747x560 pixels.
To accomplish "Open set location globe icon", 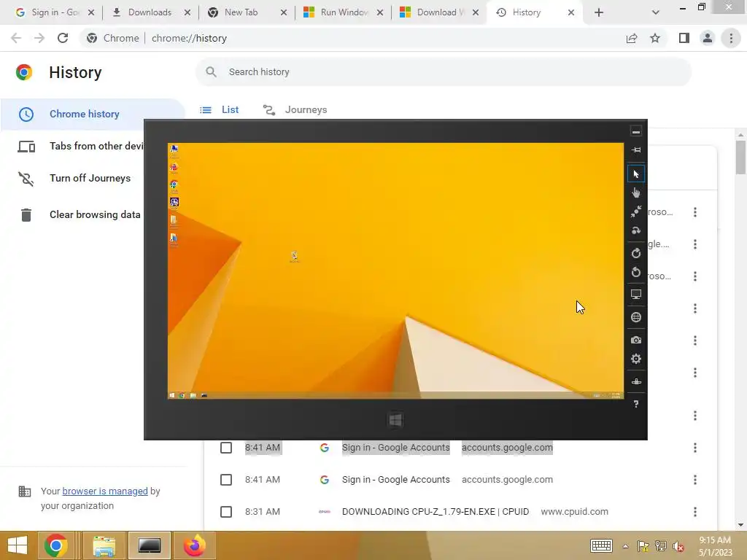I will tap(636, 317).
